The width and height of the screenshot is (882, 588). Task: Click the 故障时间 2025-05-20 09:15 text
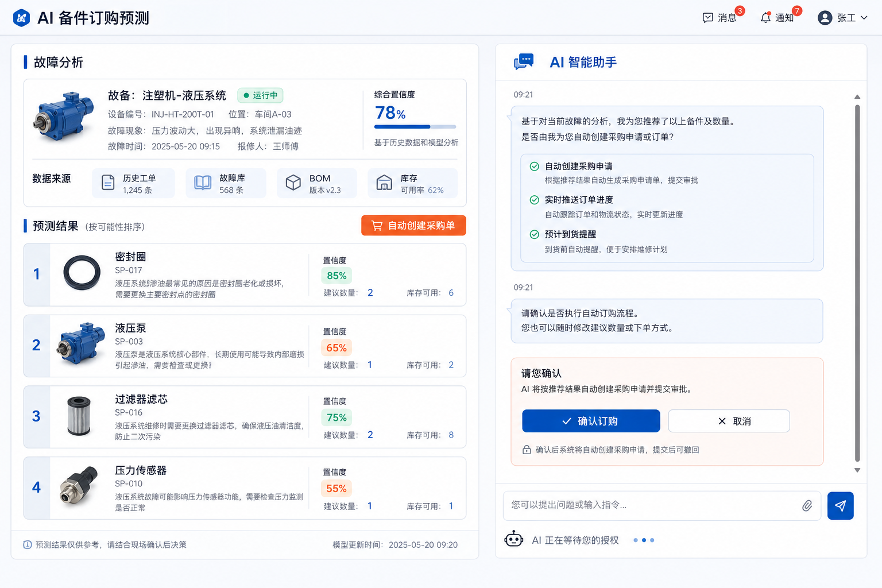164,146
